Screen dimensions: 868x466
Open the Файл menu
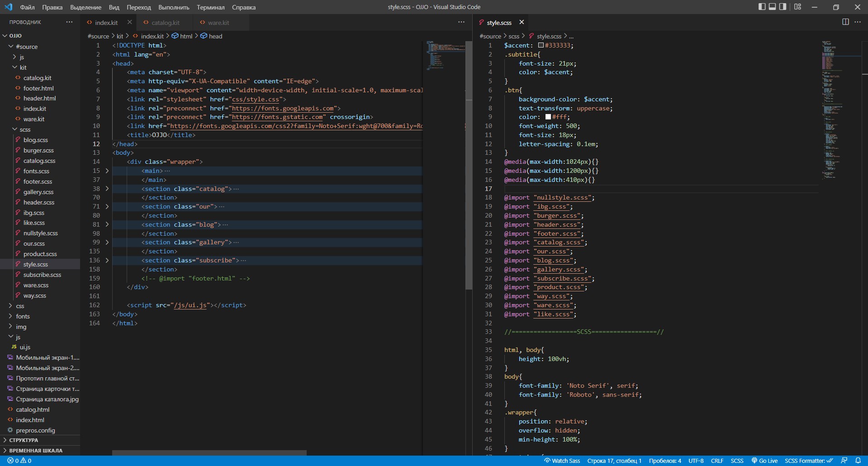click(28, 7)
